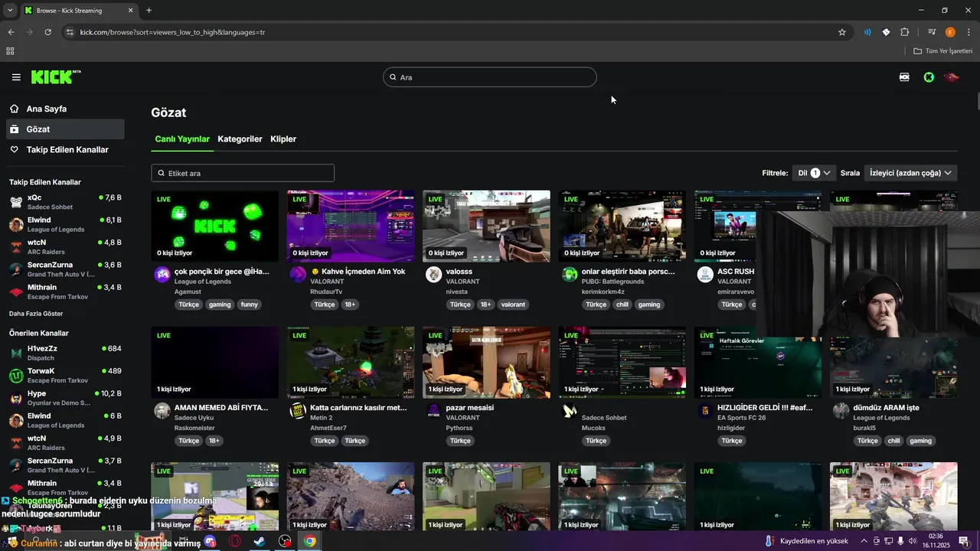Focus the Ara search box
The height and width of the screenshot is (551, 980).
[x=490, y=77]
